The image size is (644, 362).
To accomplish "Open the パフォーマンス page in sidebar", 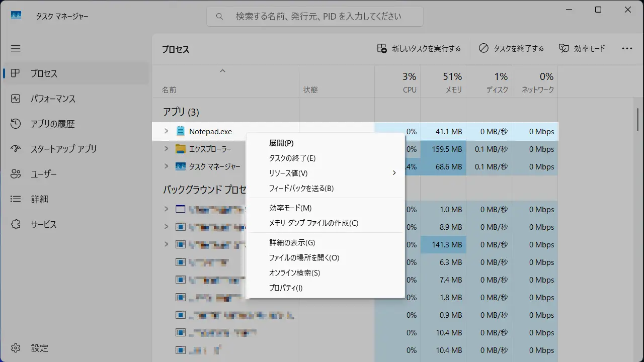I will (x=52, y=99).
